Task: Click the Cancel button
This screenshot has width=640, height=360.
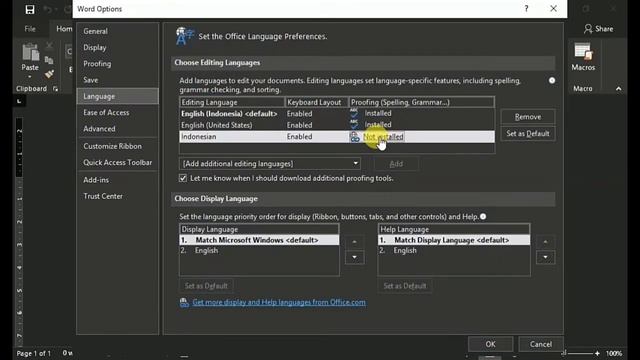Action: (541, 344)
